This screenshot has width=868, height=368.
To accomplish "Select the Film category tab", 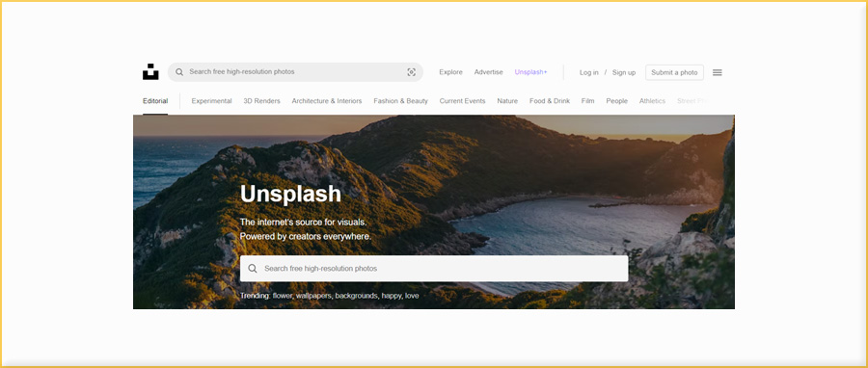I will coord(587,101).
